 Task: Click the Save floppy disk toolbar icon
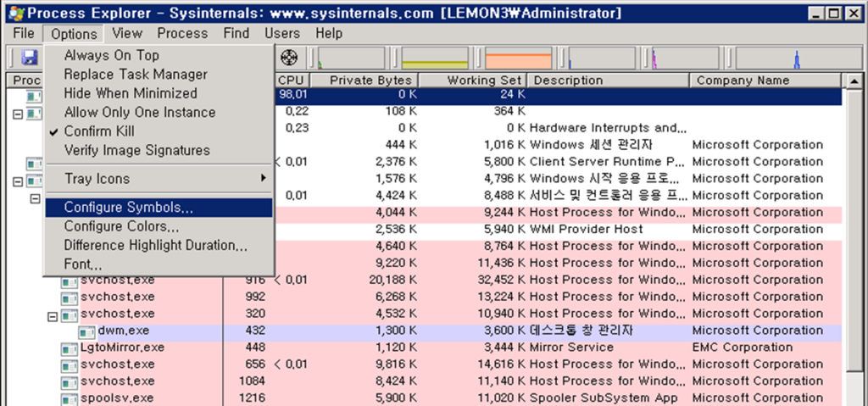pos(30,57)
